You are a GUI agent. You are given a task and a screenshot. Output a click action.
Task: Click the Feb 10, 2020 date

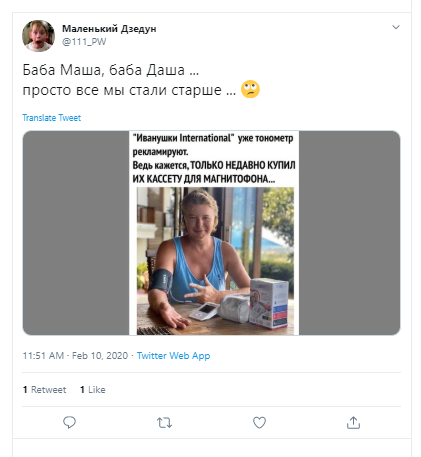[x=100, y=356]
